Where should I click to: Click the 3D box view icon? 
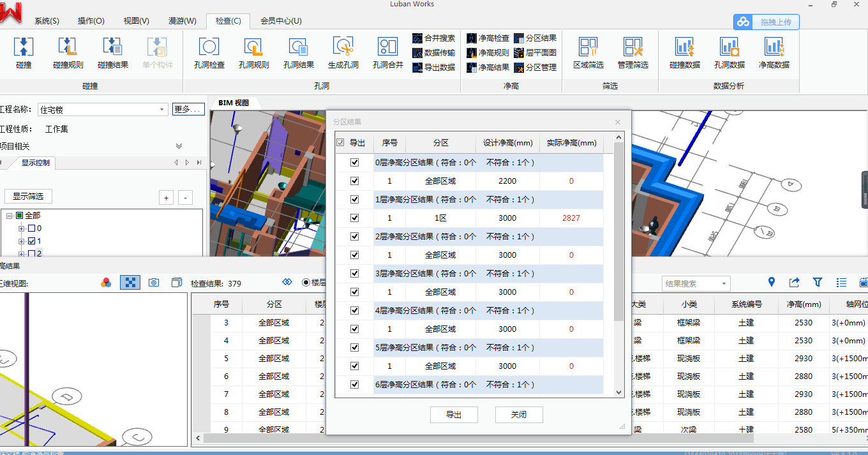(176, 283)
